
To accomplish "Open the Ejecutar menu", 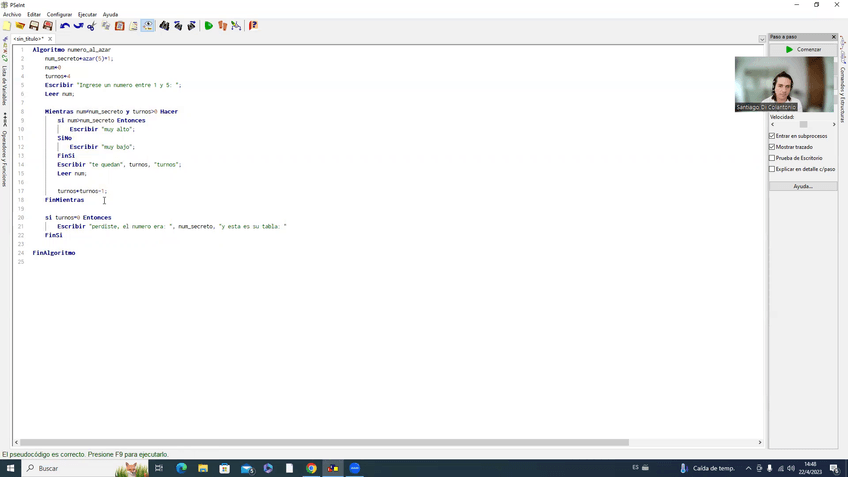I will point(87,14).
